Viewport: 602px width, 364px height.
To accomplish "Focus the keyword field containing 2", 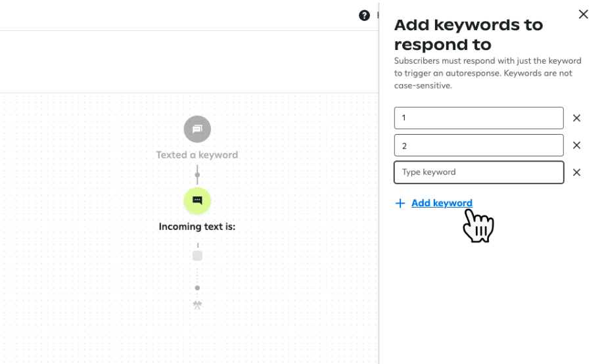I will [478, 145].
